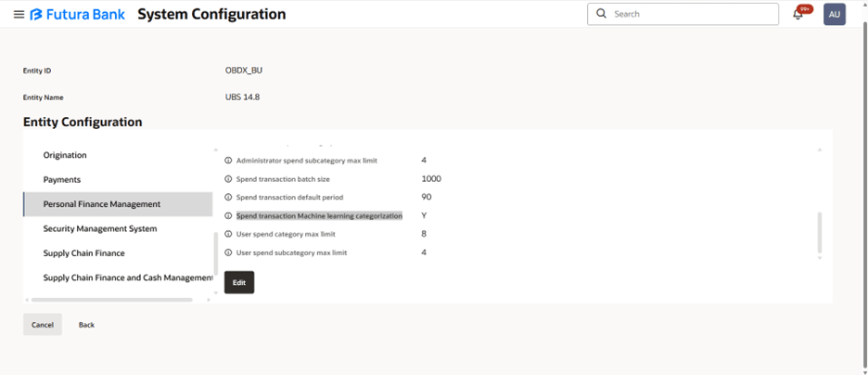Click info icon for User spend category max limit
Viewport: 868px width, 375px height.
click(x=229, y=234)
